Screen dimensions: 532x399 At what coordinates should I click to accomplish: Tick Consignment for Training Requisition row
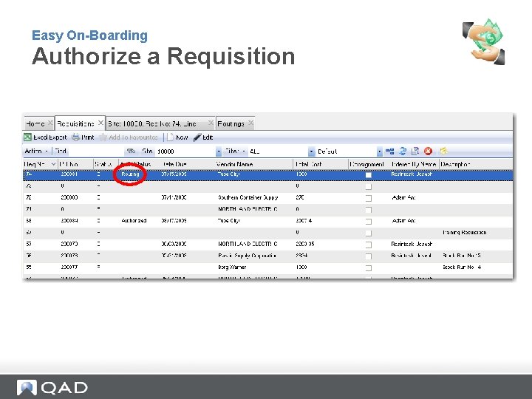coord(369,233)
